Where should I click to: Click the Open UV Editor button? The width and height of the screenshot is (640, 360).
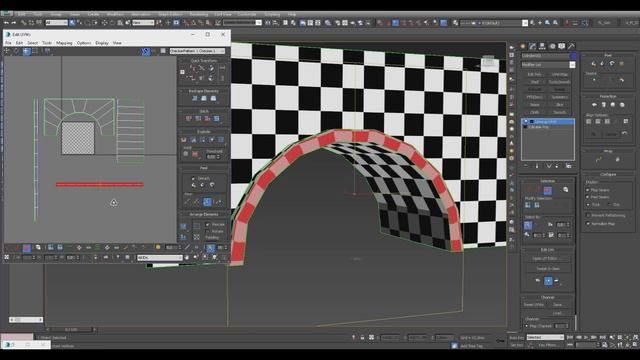coord(548,259)
